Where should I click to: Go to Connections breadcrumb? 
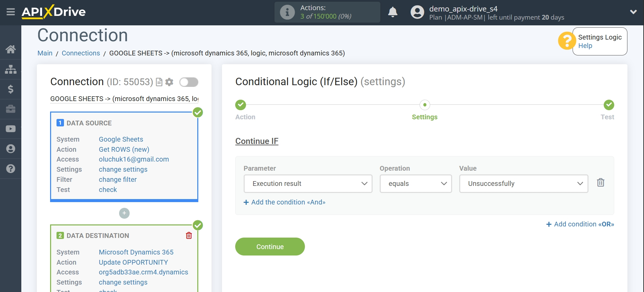tap(81, 53)
